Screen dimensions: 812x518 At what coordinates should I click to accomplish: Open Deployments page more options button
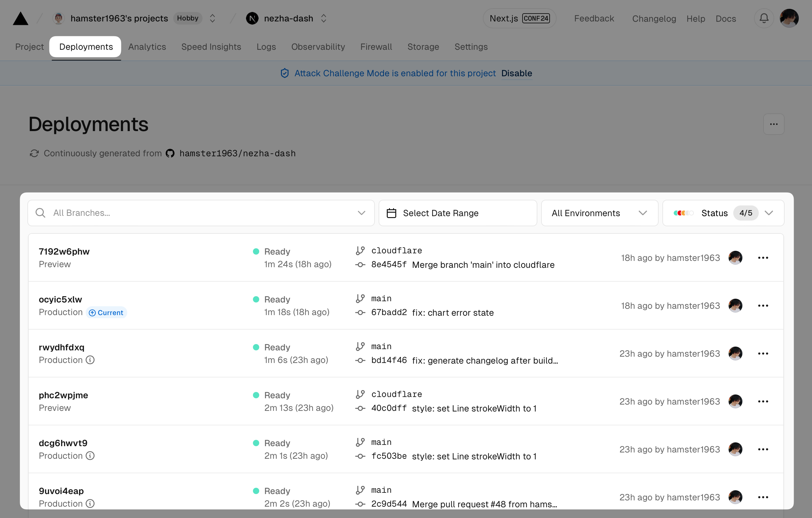coord(774,124)
